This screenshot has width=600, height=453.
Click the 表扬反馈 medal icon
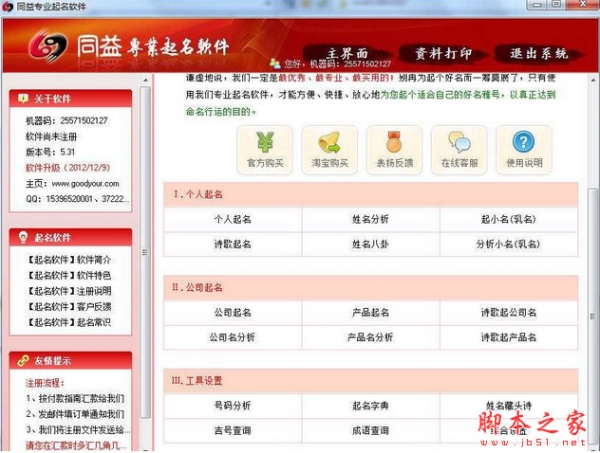tap(395, 150)
